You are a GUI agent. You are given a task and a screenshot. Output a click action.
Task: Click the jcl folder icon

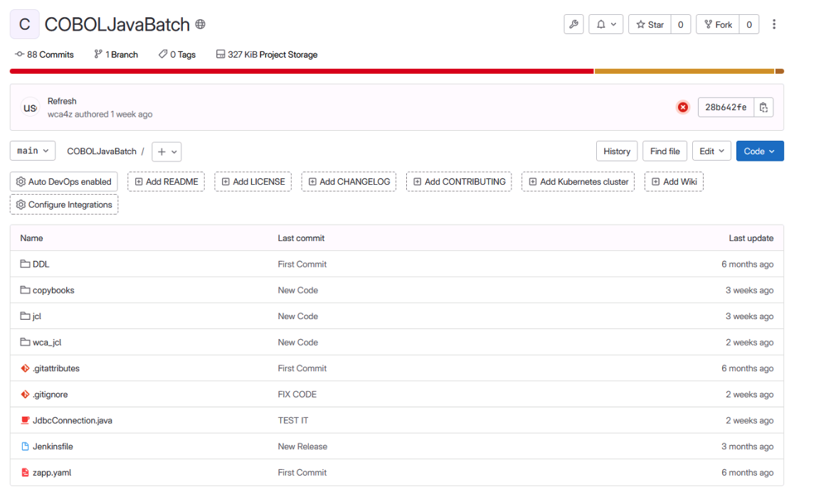click(x=25, y=316)
